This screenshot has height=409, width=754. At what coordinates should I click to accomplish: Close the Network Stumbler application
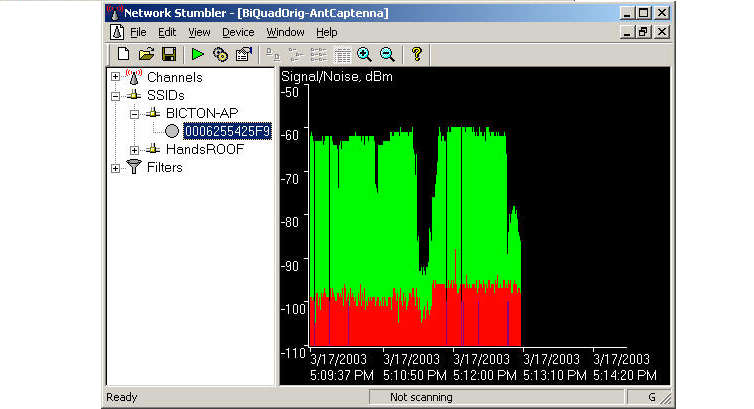point(662,13)
